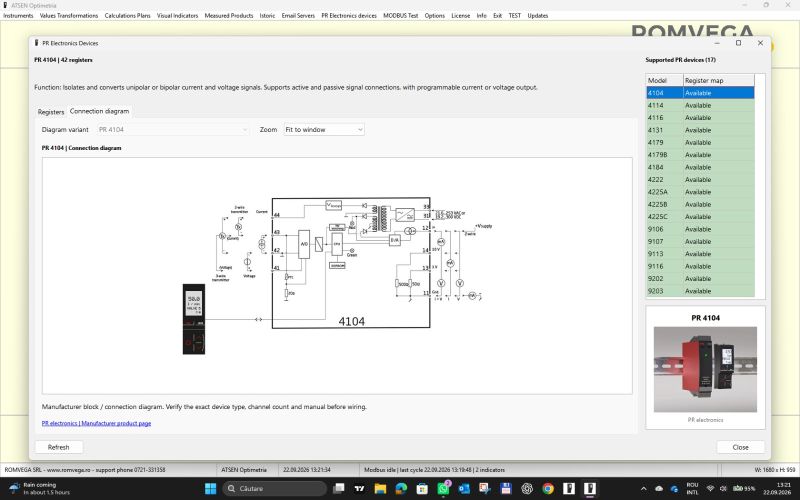Click the Register map column header

(719, 81)
